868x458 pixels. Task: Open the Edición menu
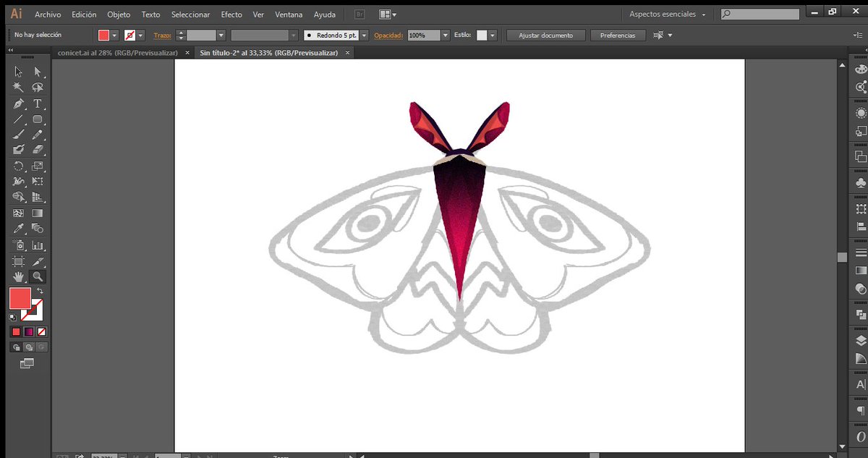pos(84,14)
